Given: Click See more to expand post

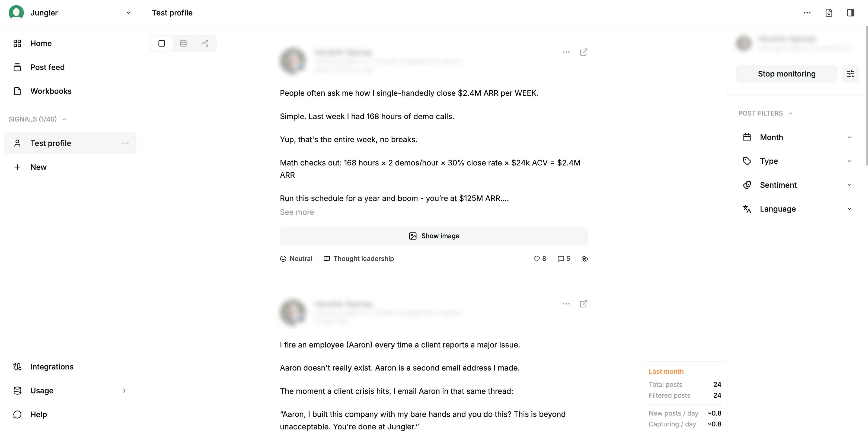Looking at the screenshot, I should pyautogui.click(x=296, y=212).
